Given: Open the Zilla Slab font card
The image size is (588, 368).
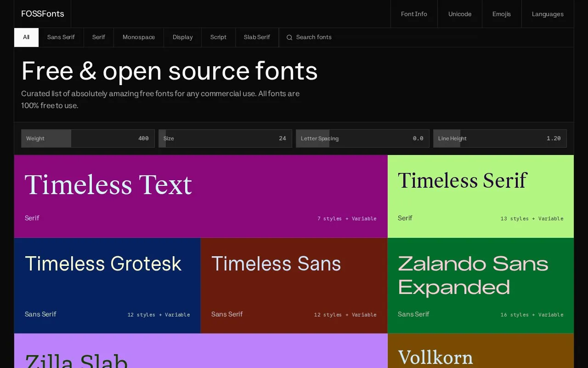Looking at the screenshot, I should pyautogui.click(x=201, y=351).
